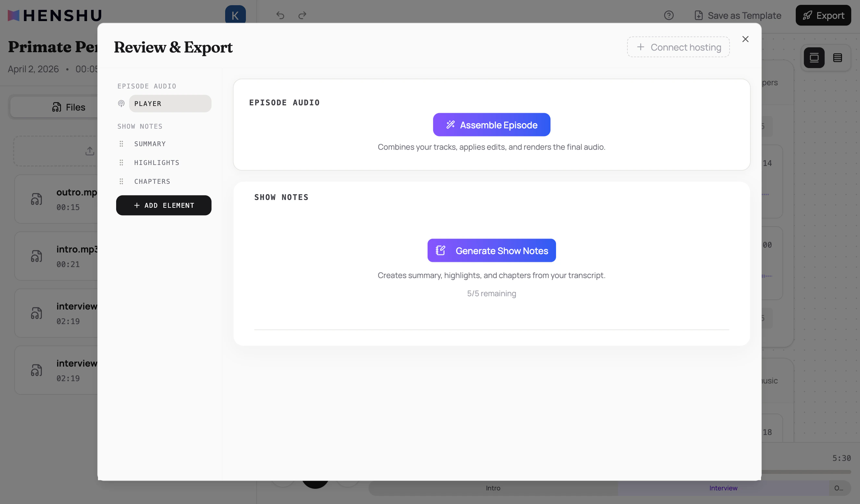Open the Files tab

70,107
